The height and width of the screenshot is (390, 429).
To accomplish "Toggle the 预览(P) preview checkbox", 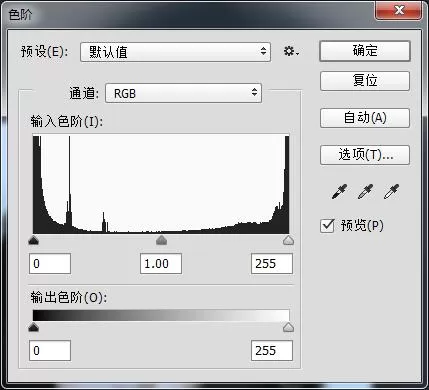I will (x=327, y=226).
